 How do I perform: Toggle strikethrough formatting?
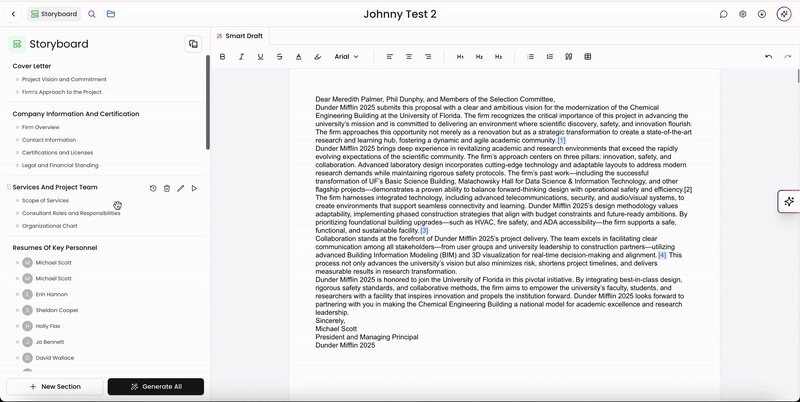tap(280, 57)
